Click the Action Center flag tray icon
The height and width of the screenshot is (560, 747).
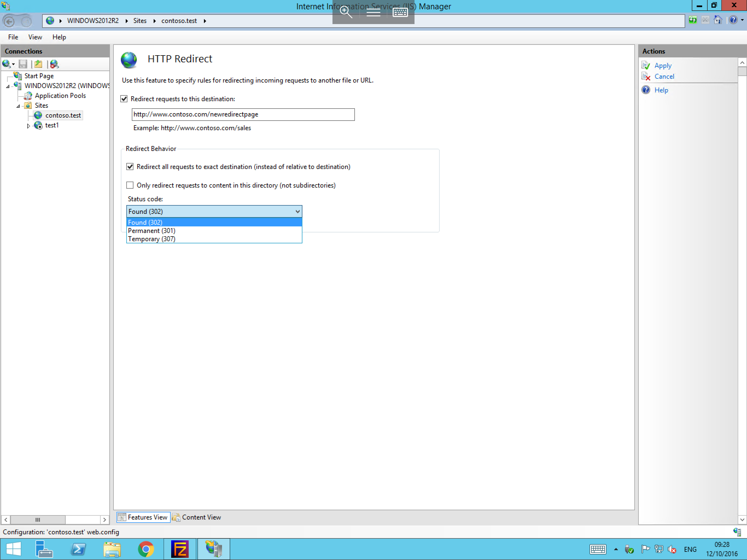point(645,549)
